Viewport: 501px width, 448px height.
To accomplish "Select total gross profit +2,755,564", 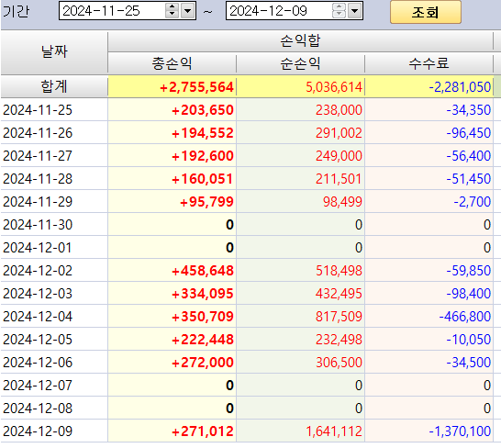I will 172,87.
